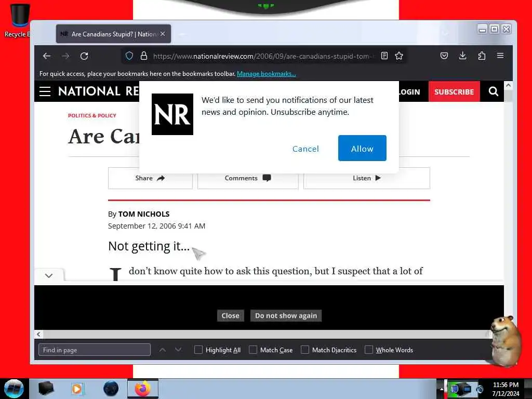Image resolution: width=532 pixels, height=399 pixels.
Task: Open the media player taskbar icon
Action: click(x=77, y=389)
